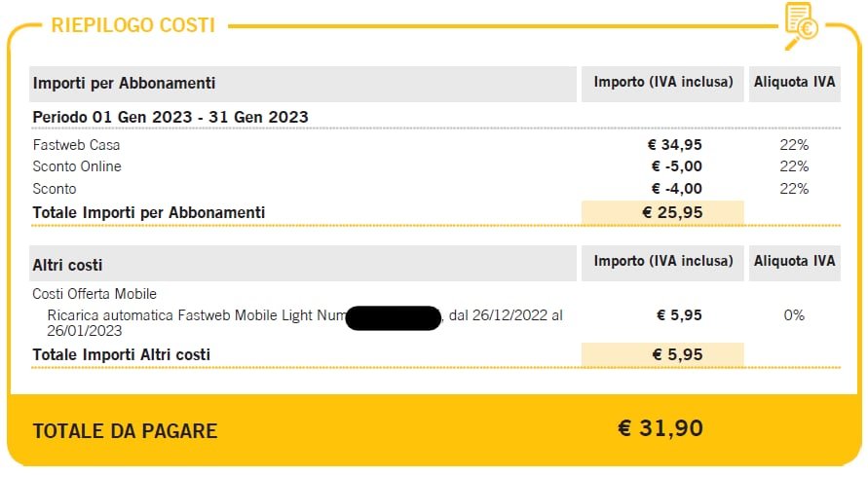Click the € -4,00 Sconto amount
Image resolution: width=868 pixels, height=477 pixels.
pos(676,189)
